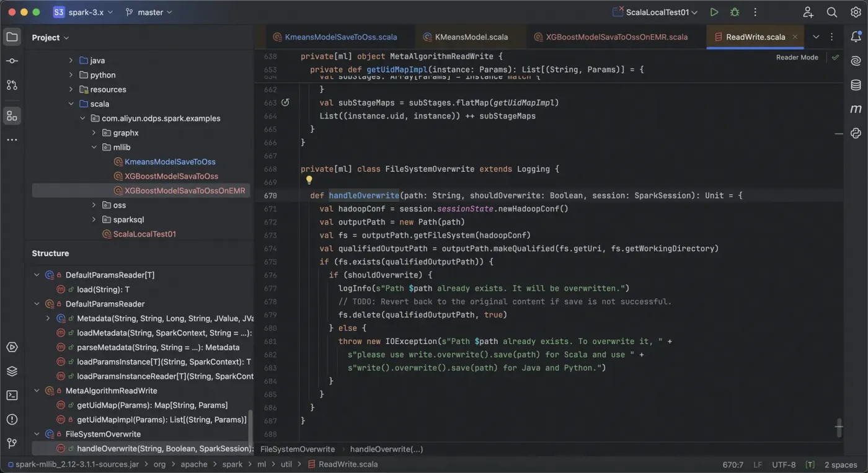Switch to KmeansModelSaveToOss.scala tab
Image resolution: width=868 pixels, height=473 pixels.
click(335, 37)
